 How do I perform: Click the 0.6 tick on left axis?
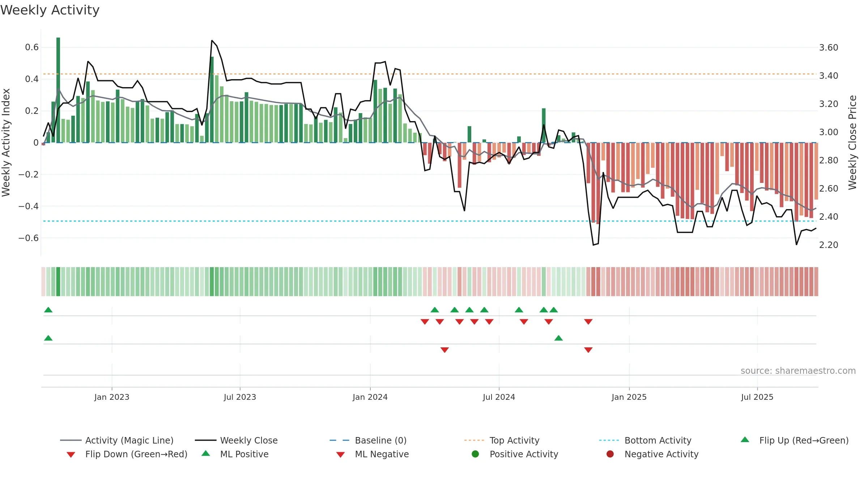[32, 47]
